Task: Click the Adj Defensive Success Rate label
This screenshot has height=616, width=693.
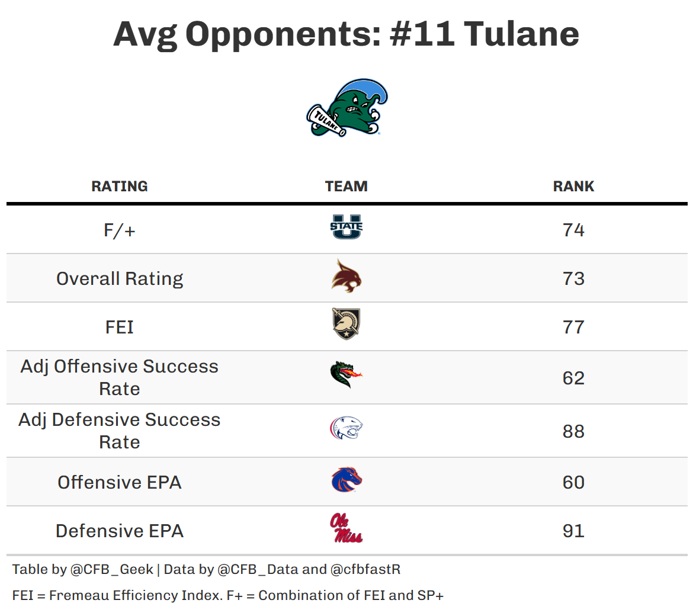Action: (120, 431)
